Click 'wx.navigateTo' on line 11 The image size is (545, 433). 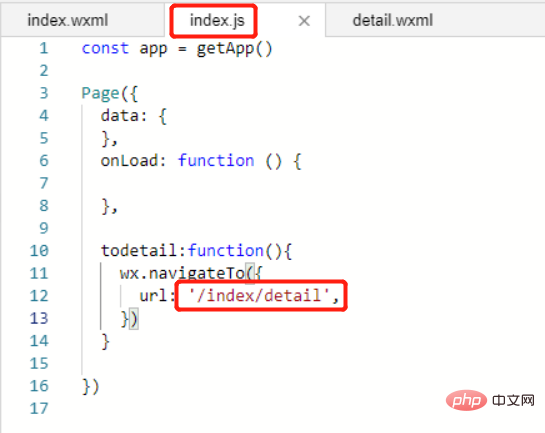(182, 273)
